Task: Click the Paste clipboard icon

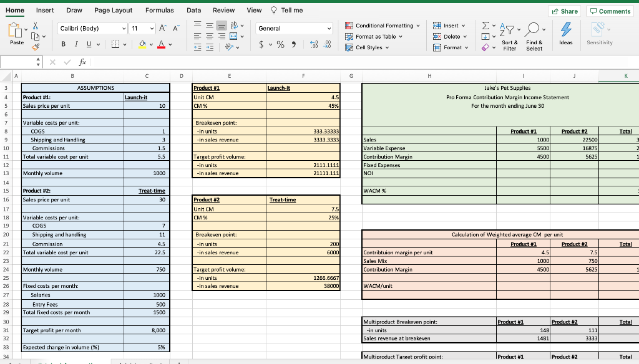Action: click(15, 31)
